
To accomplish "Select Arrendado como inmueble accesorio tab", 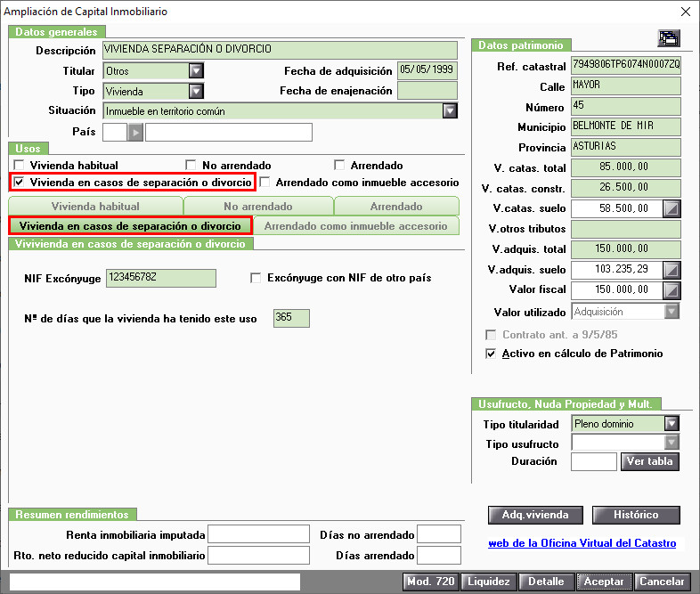I will (x=356, y=226).
